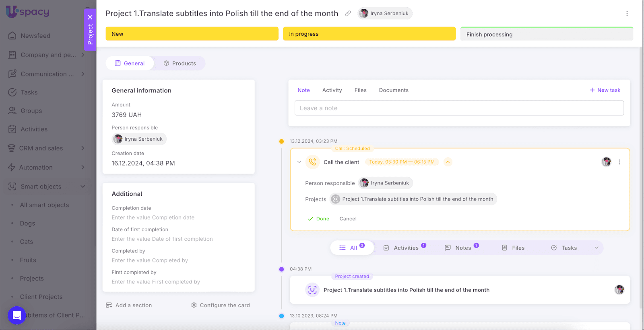644x330 pixels.
Task: Set the project stage to New
Action: click(x=192, y=34)
